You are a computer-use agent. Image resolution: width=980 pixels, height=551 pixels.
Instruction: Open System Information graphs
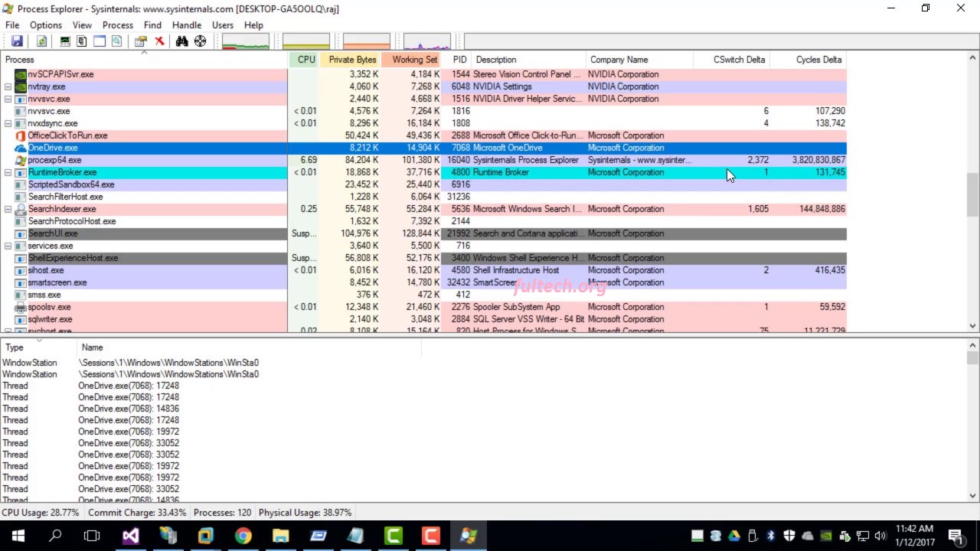pos(65,41)
